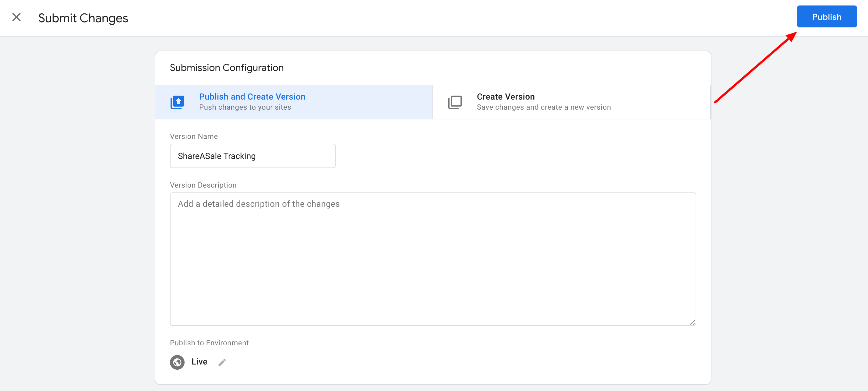The image size is (868, 391).
Task: Click the Publish and Create Version icon
Action: tap(177, 102)
